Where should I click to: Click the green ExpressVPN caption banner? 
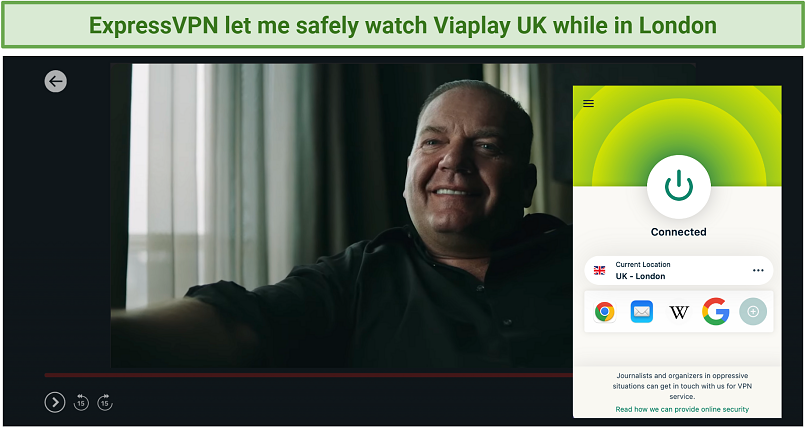(x=403, y=25)
